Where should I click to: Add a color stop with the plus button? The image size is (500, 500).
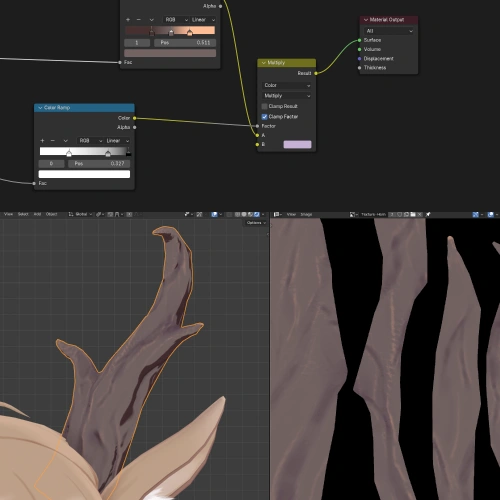[42, 141]
